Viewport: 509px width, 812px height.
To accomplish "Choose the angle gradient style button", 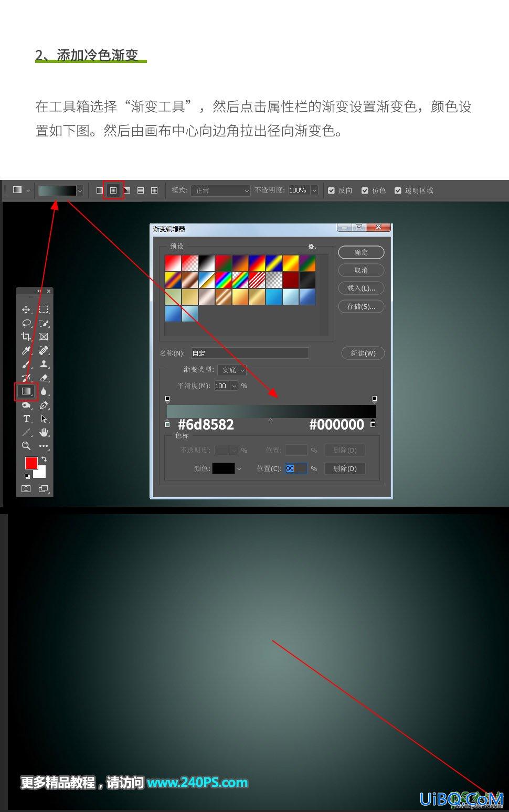I will 127,190.
